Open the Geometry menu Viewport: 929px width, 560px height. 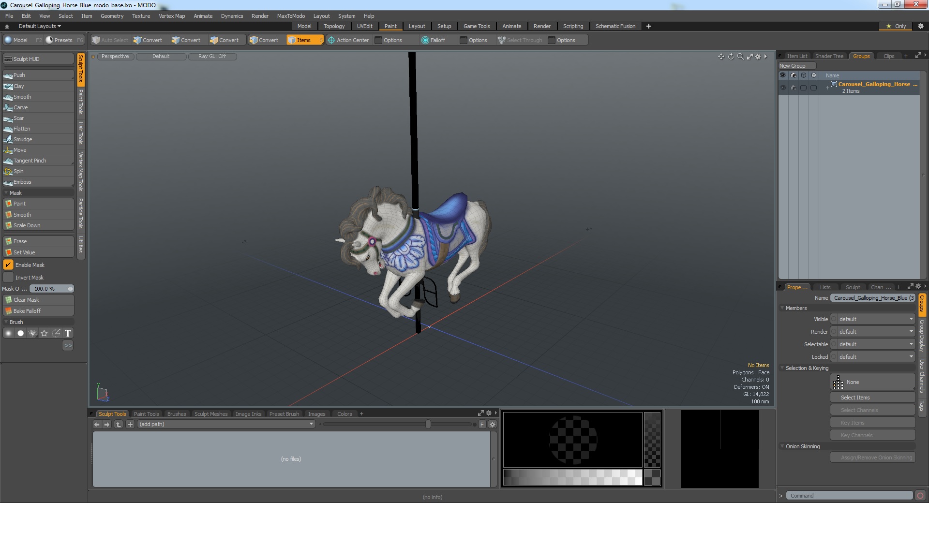click(112, 16)
